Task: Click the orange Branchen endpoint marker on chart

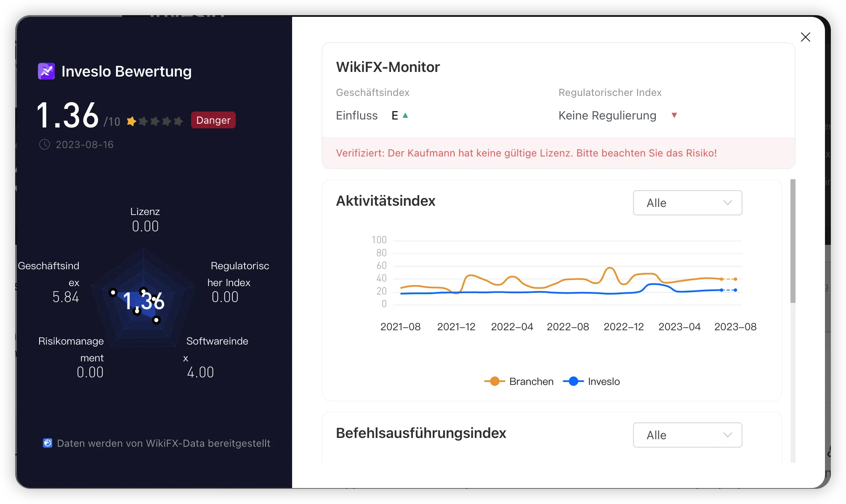Action: [735, 279]
